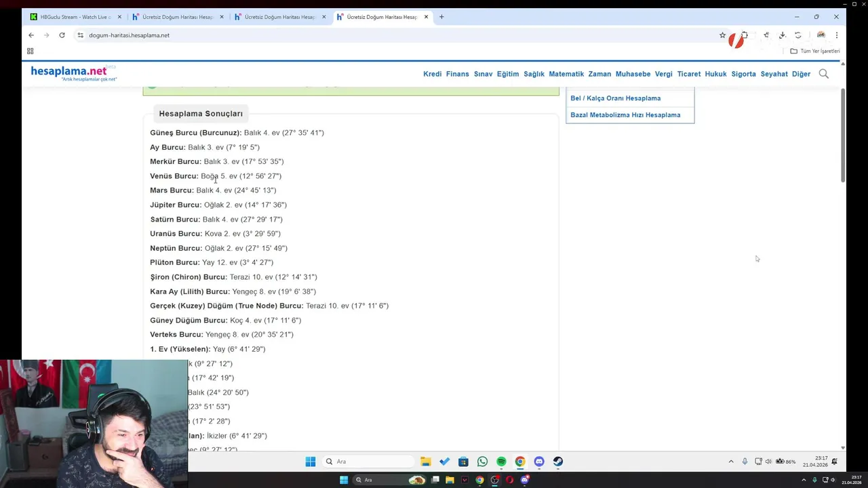Open new browser tab with plus

click(x=441, y=17)
